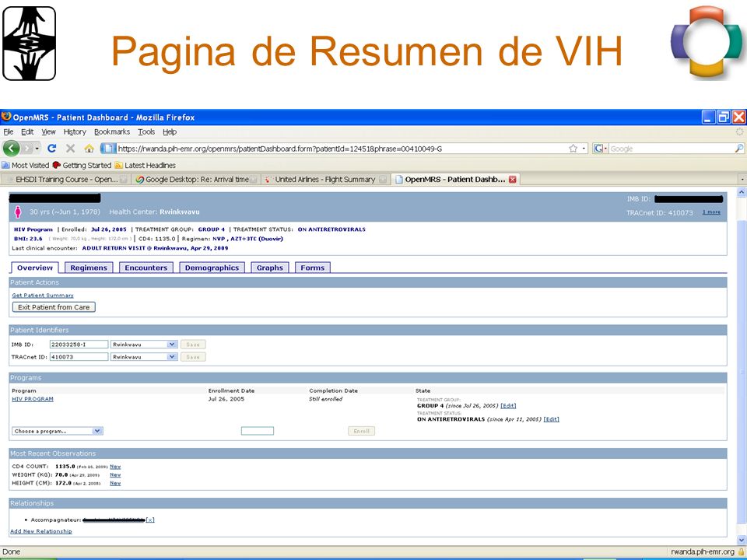Bookmark this page with the star icon
This screenshot has width=747, height=560.
pos(573,149)
